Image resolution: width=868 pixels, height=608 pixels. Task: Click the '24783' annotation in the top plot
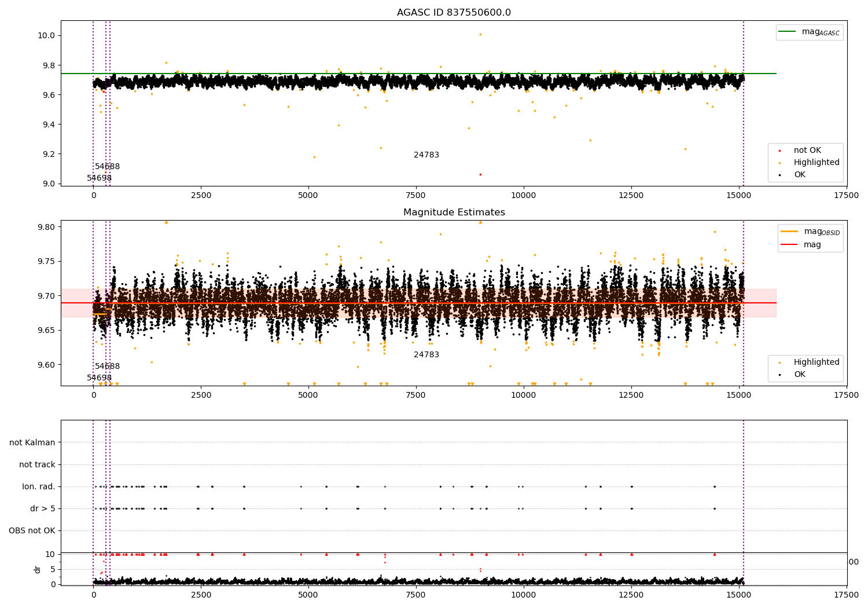426,155
